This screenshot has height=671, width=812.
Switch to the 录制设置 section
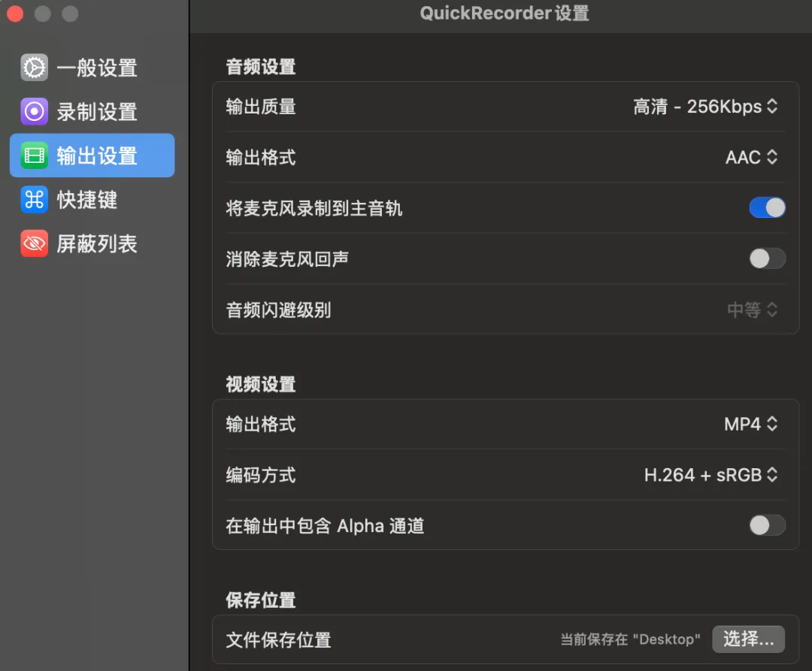click(92, 111)
